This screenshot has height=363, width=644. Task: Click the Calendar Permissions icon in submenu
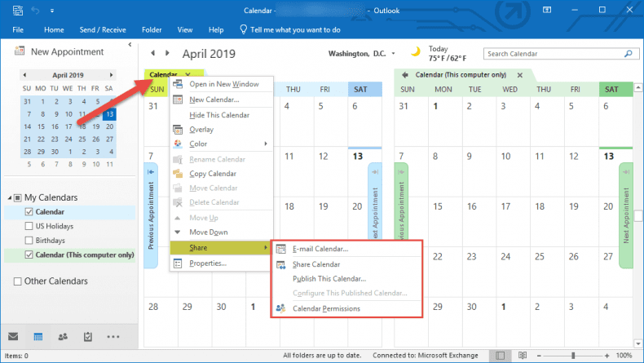click(x=280, y=308)
